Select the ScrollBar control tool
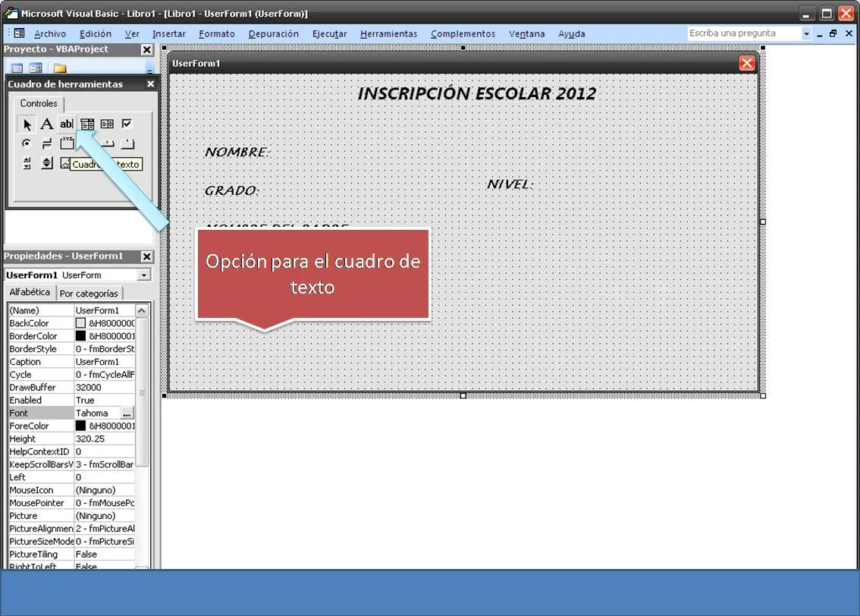 tap(27, 163)
